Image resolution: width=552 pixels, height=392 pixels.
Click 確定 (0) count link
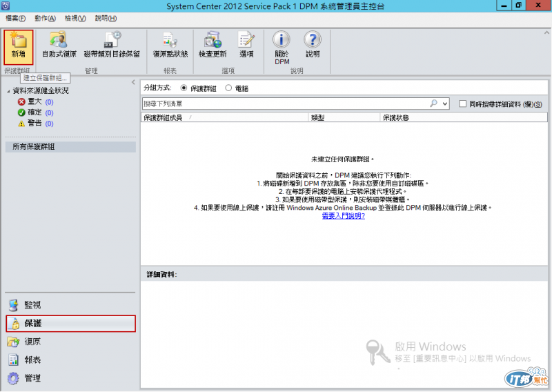pos(49,113)
